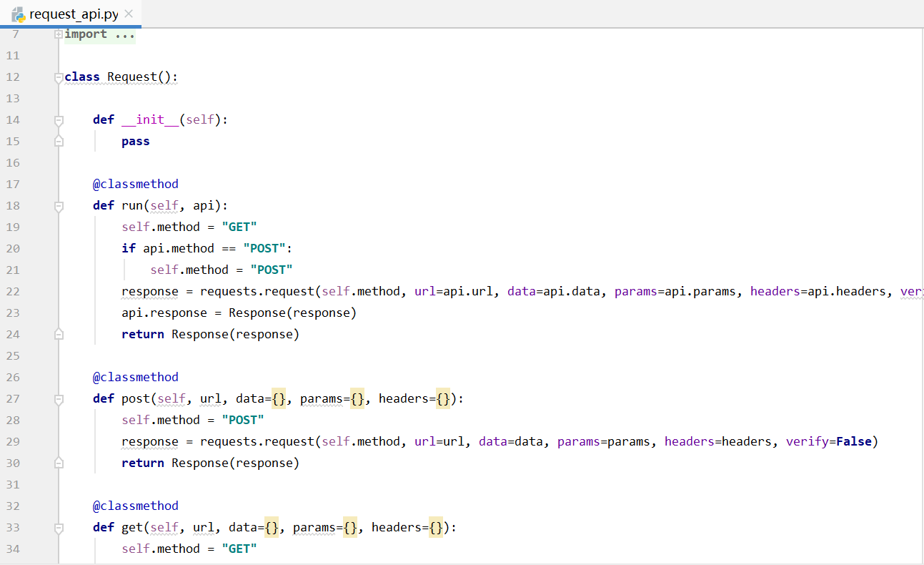Collapse the def post method fold marker
Viewport: 924px width, 565px height.
[x=59, y=398]
